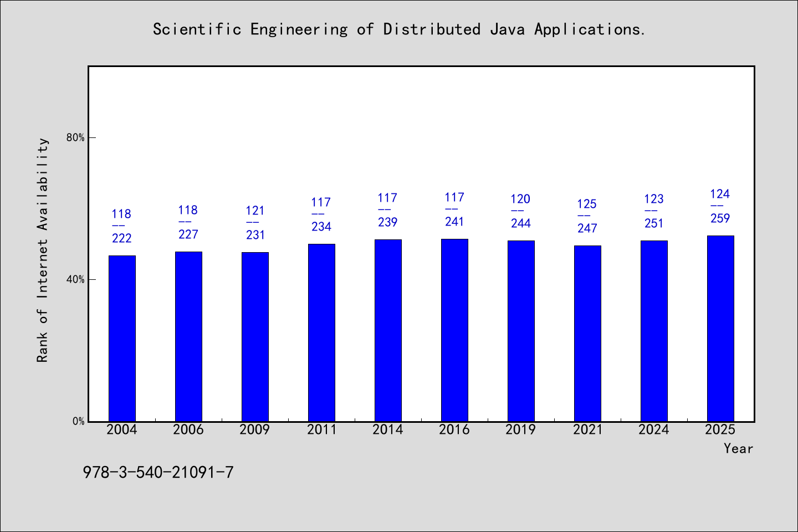
Task: Click the x-axis label 2021
Action: pyautogui.click(x=587, y=429)
